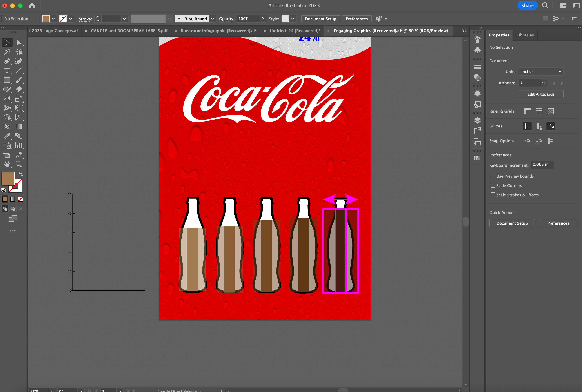Screen dimensions: 582x392
Task: Open the Layers panel icon
Action: pyautogui.click(x=477, y=120)
